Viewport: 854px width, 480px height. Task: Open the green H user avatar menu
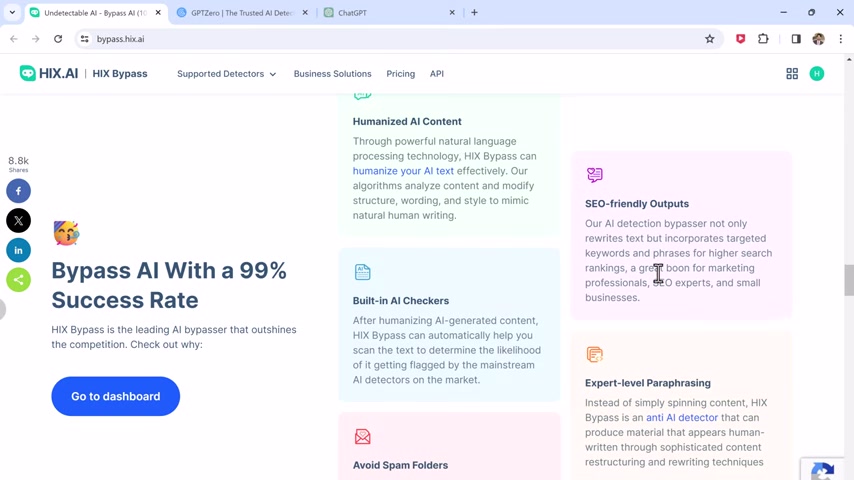[x=816, y=74]
